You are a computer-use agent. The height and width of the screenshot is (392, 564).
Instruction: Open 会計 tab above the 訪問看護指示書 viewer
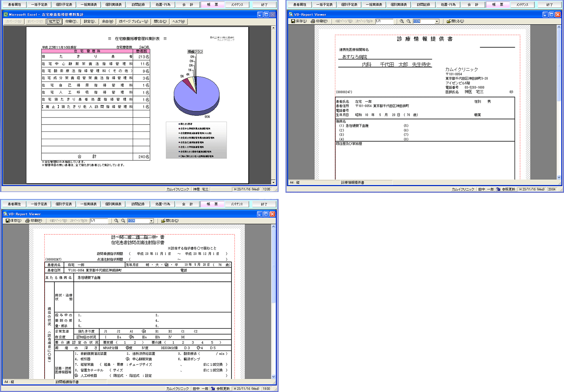pyautogui.click(x=187, y=204)
